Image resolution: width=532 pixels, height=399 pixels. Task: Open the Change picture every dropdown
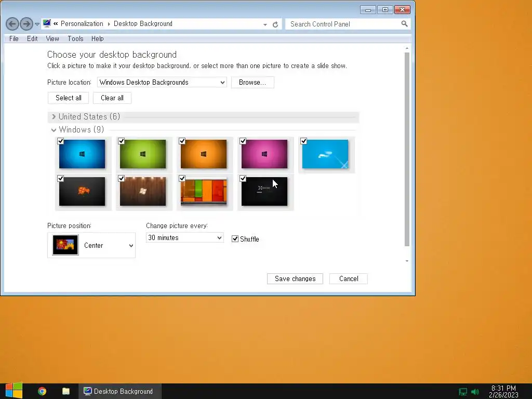click(x=184, y=238)
